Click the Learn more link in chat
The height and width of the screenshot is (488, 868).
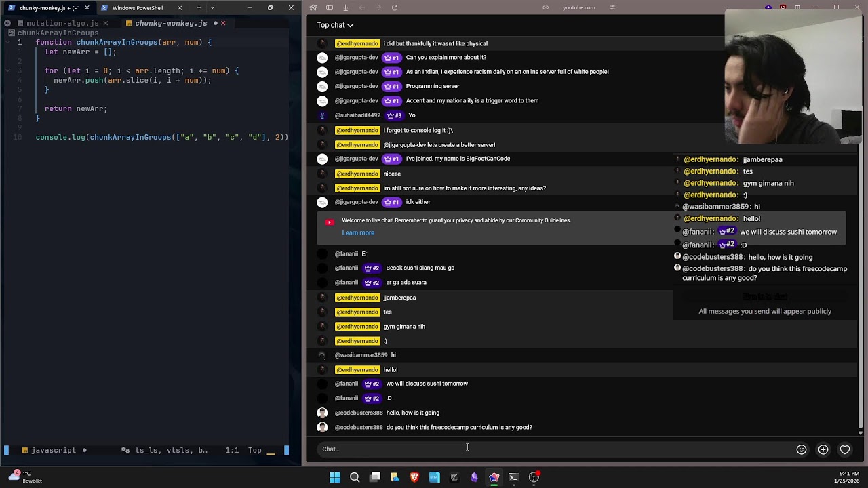[358, 233]
